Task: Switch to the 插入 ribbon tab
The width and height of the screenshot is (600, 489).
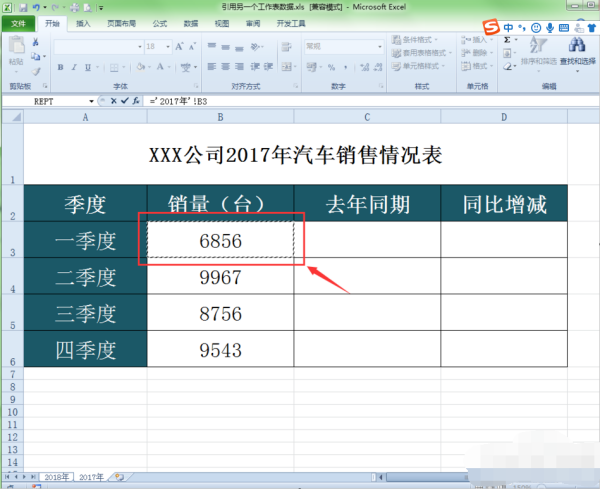Action: [x=83, y=22]
